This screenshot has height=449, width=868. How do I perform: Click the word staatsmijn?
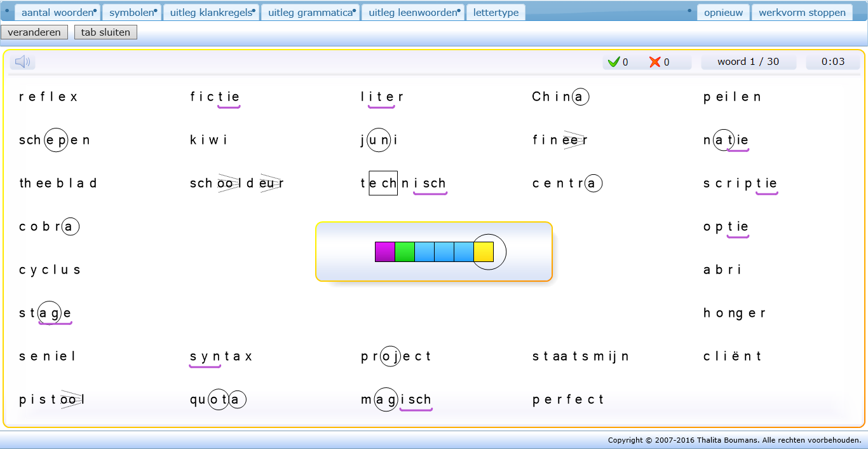[580, 357]
